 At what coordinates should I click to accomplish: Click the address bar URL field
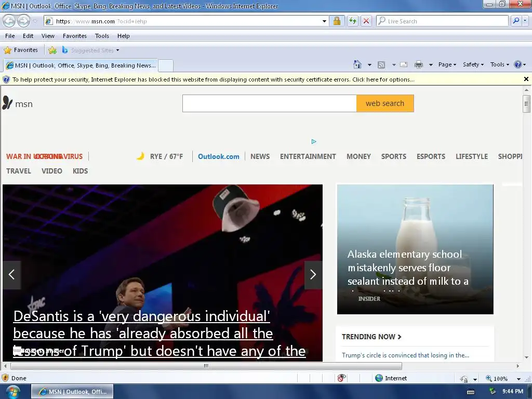click(183, 21)
